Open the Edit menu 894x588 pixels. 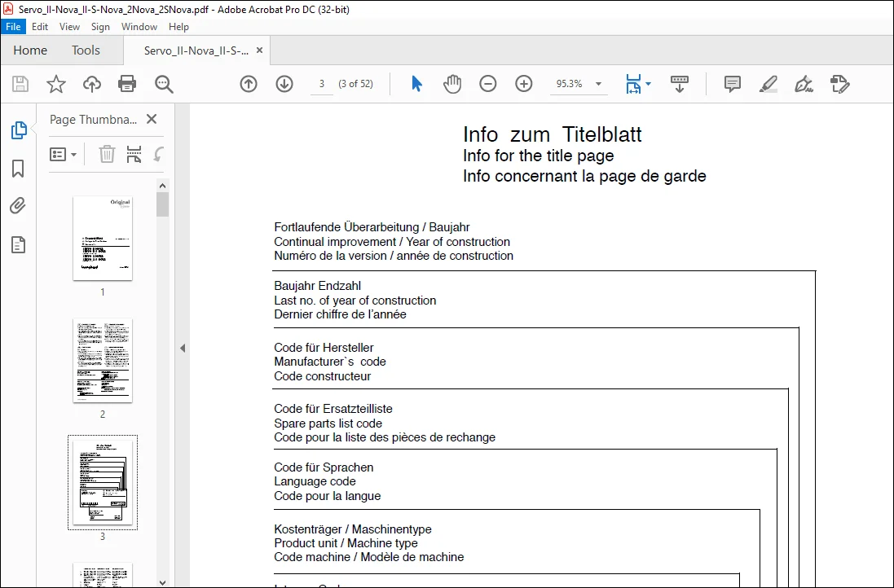click(x=39, y=27)
